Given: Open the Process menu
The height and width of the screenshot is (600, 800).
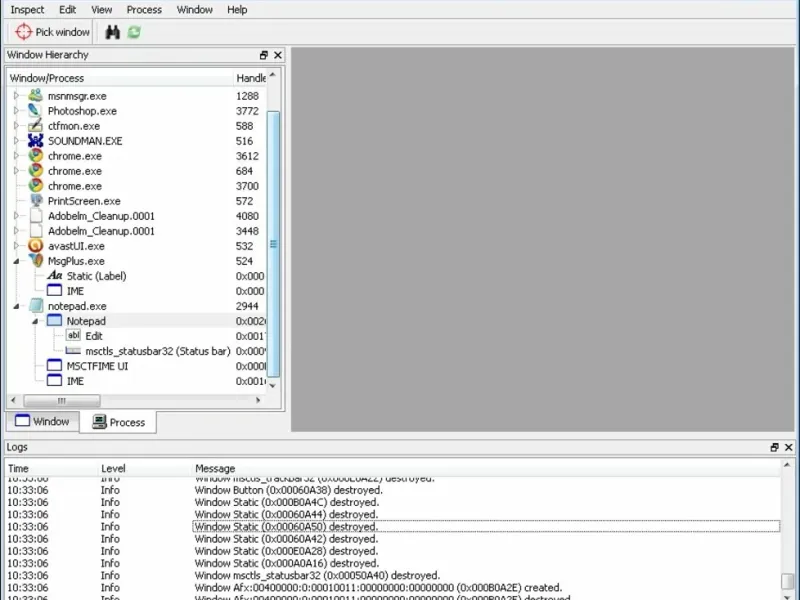Looking at the screenshot, I should [x=144, y=9].
